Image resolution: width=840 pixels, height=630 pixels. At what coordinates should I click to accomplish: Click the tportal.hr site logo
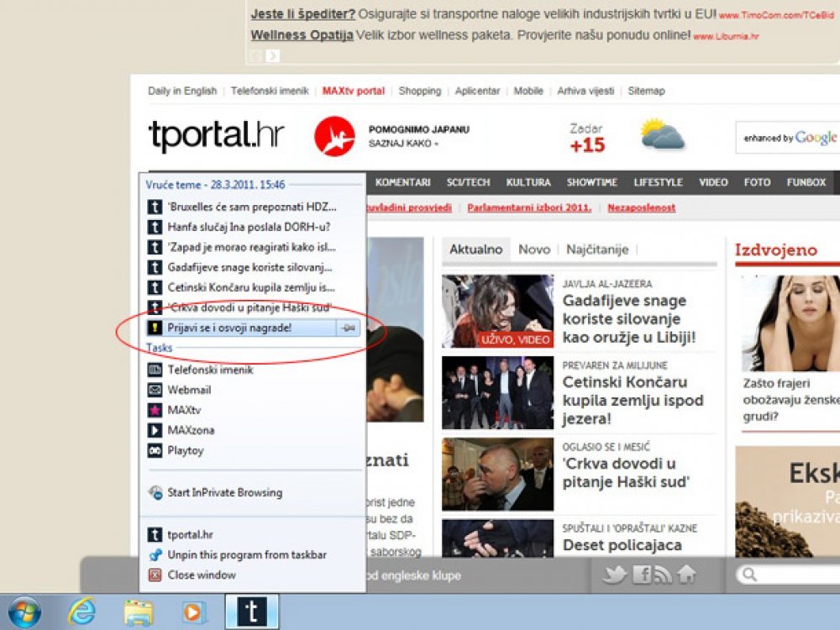click(x=216, y=136)
